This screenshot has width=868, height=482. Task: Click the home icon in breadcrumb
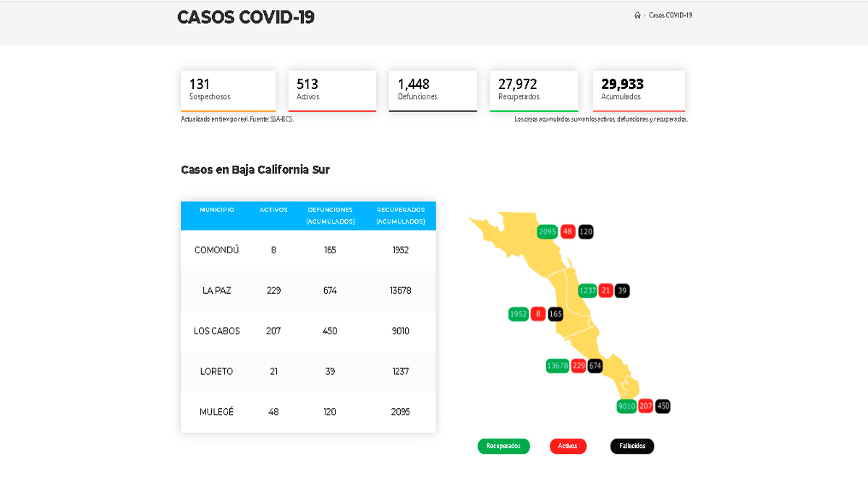[637, 15]
